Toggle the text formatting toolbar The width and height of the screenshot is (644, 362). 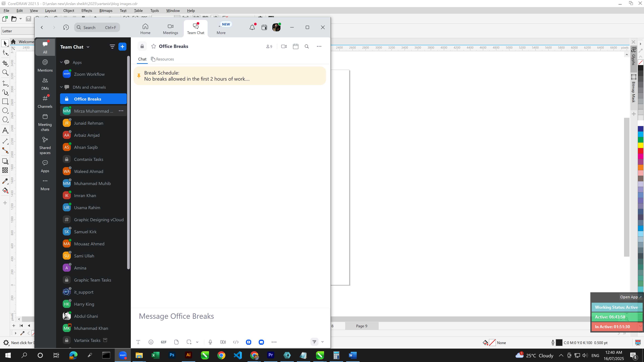[x=138, y=342]
